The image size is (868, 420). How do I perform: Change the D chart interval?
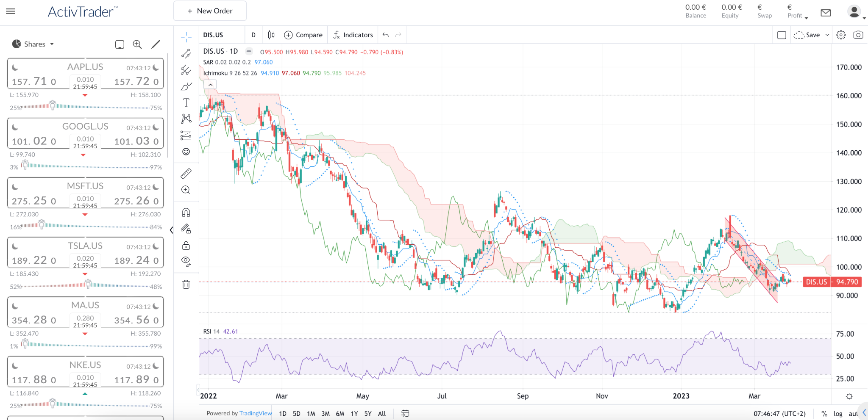[253, 35]
